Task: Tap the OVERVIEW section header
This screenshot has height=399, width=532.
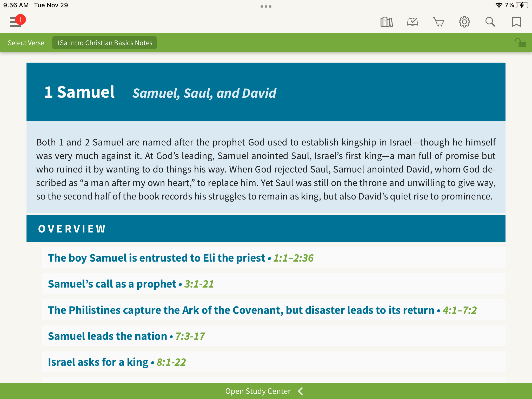Action: 72,229
